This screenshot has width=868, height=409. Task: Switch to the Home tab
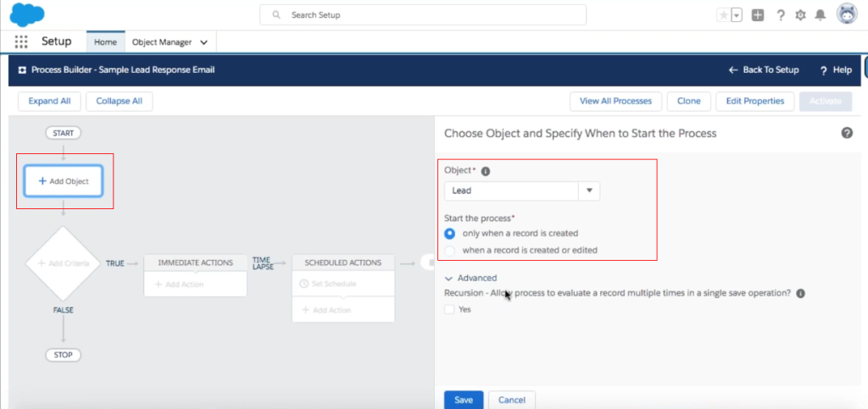coord(106,42)
